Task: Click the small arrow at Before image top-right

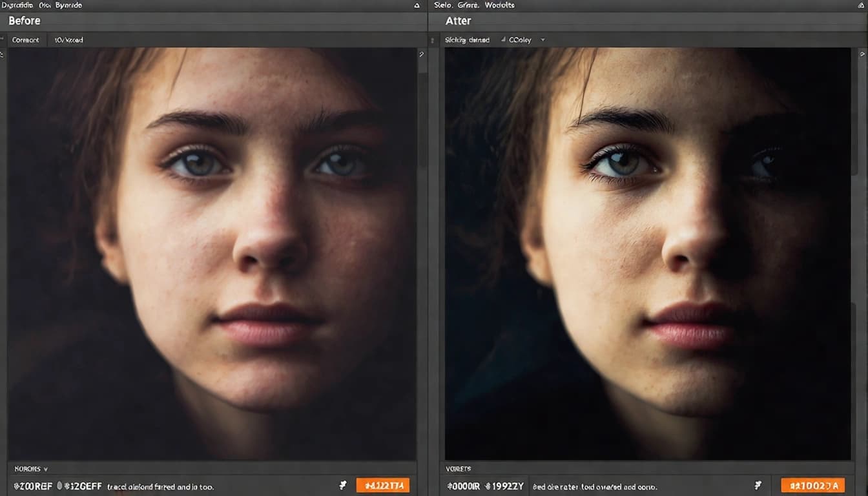Action: pyautogui.click(x=421, y=55)
